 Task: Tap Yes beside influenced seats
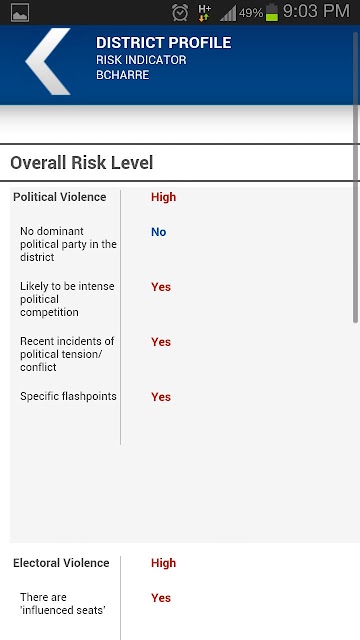[x=161, y=598]
